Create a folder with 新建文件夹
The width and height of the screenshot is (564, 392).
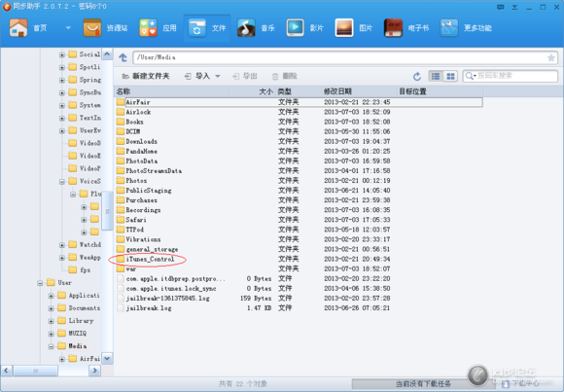[146, 76]
